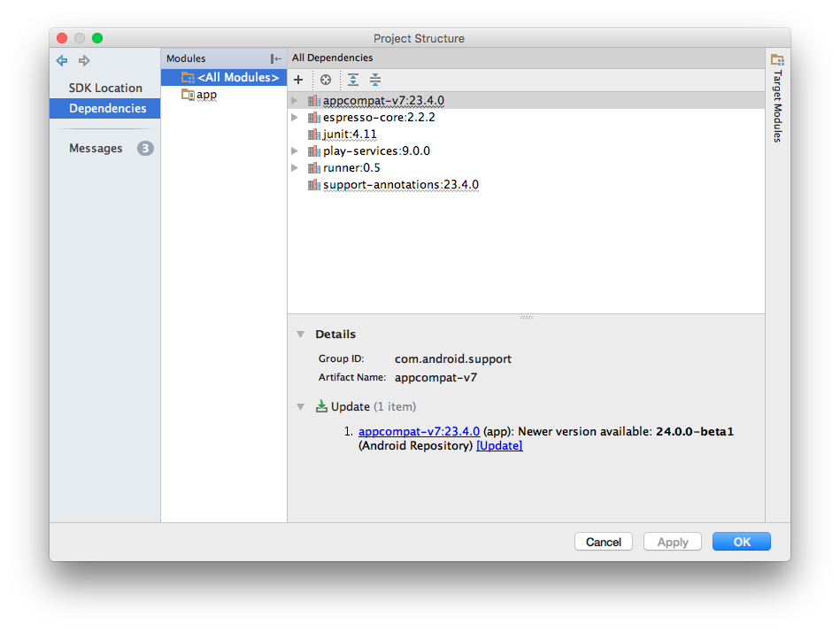Viewport: 840px width, 632px height.
Task: Click the target crosshair toolbar icon
Action: click(326, 80)
